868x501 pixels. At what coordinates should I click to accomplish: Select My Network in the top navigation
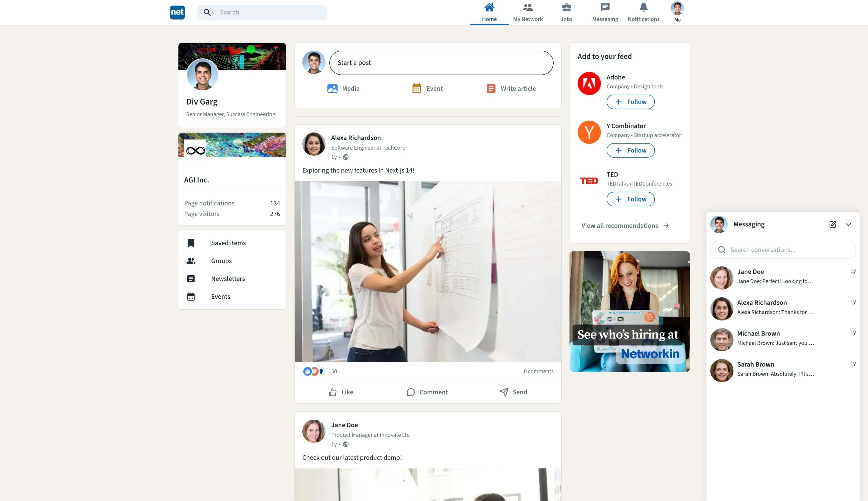(528, 12)
